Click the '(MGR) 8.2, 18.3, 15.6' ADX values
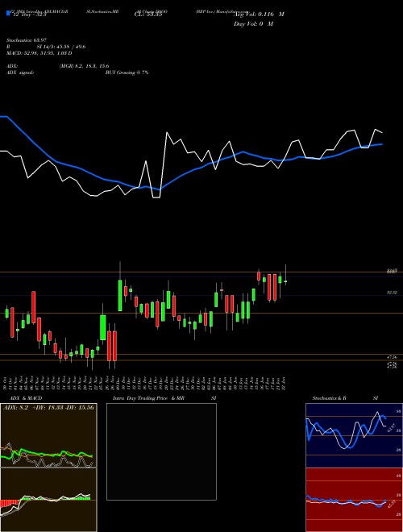403x532 pixels. pos(84,66)
